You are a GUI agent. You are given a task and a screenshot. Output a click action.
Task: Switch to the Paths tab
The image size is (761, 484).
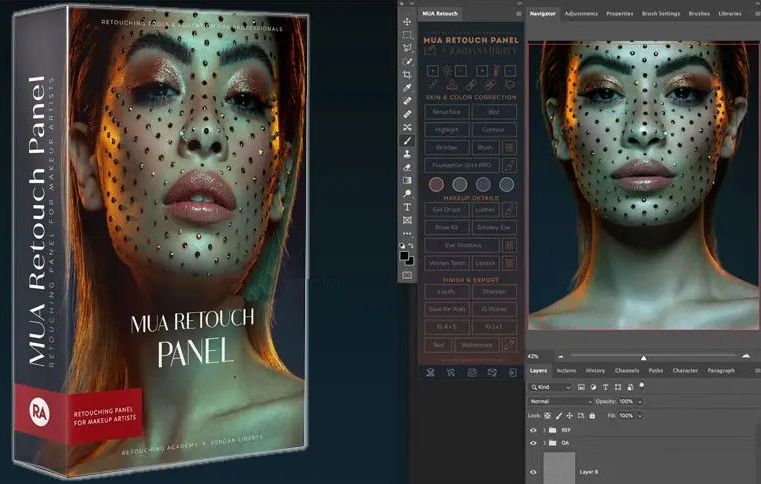click(x=656, y=370)
